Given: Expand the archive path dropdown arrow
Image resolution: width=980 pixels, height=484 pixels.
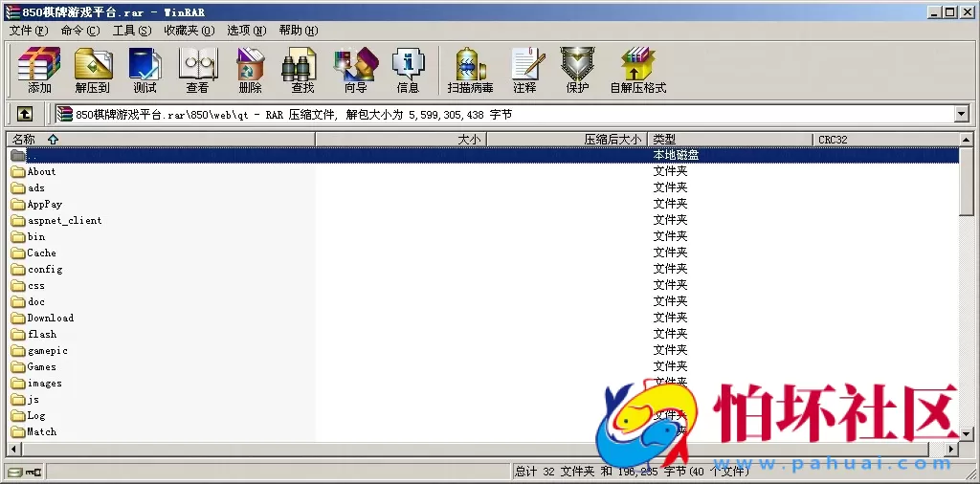Looking at the screenshot, I should pyautogui.click(x=962, y=114).
